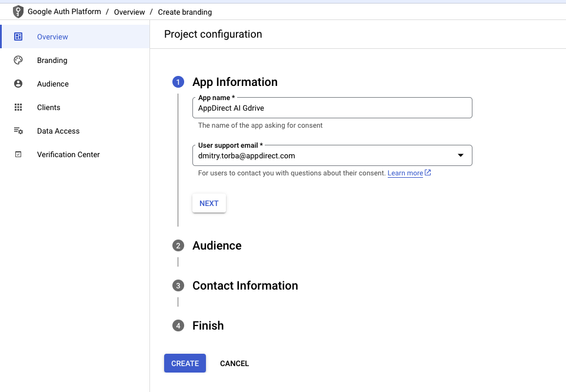Expand step 2 Audience
This screenshot has height=392, width=566.
click(217, 245)
